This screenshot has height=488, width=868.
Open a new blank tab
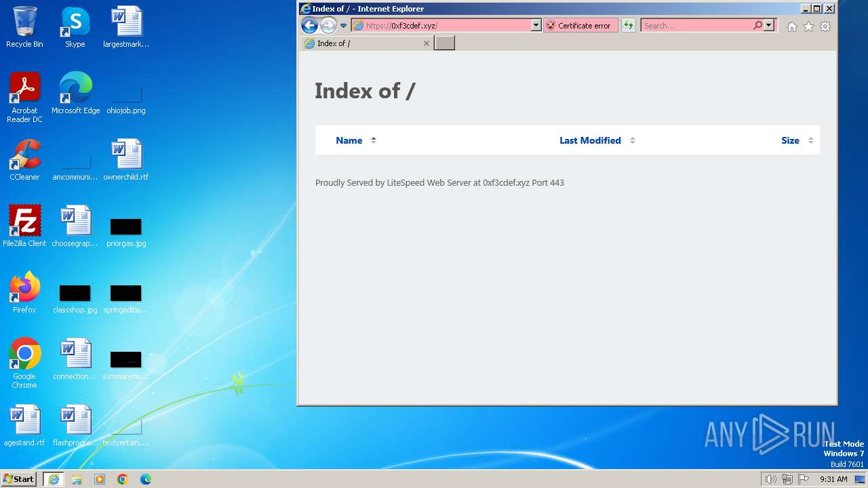pyautogui.click(x=444, y=43)
